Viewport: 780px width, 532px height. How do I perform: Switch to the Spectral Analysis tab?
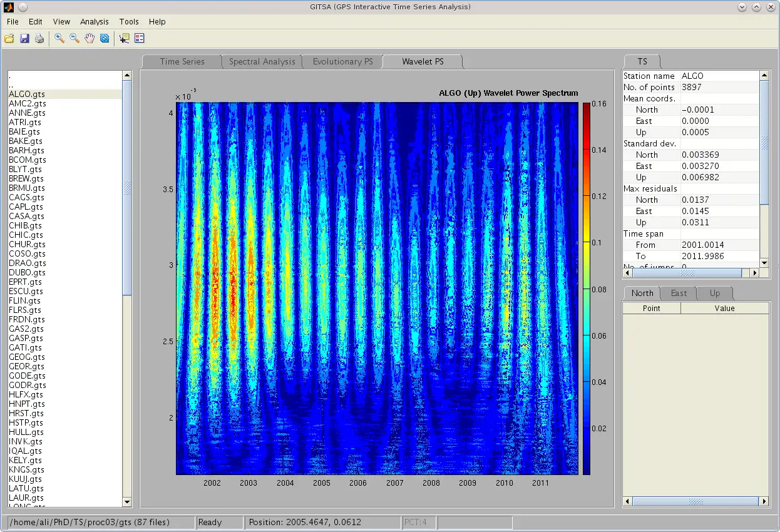point(262,61)
